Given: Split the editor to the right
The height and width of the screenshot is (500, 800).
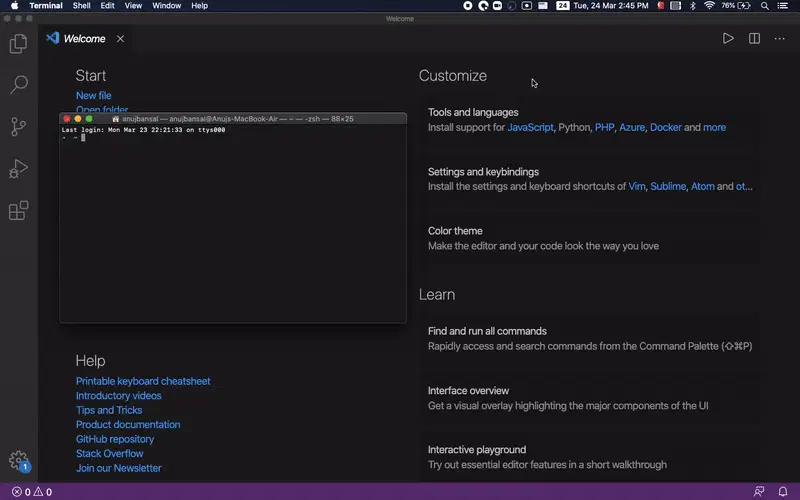Looking at the screenshot, I should click(754, 38).
